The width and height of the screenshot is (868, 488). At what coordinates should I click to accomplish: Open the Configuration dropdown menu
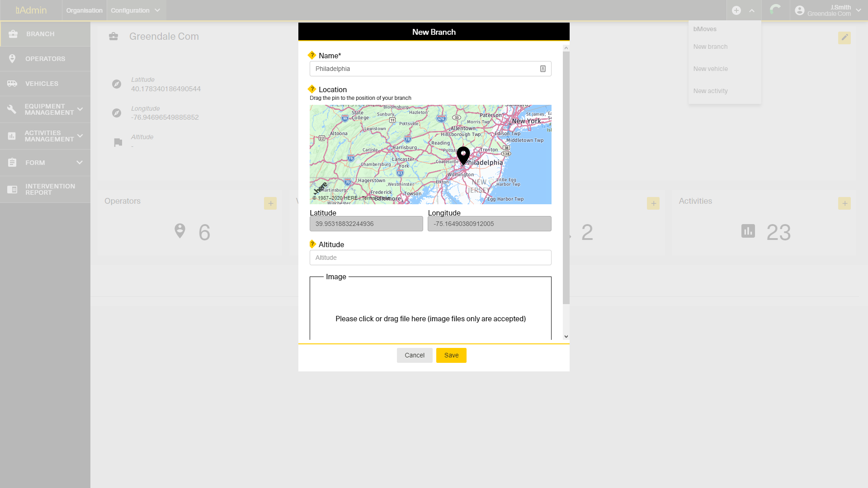[136, 10]
